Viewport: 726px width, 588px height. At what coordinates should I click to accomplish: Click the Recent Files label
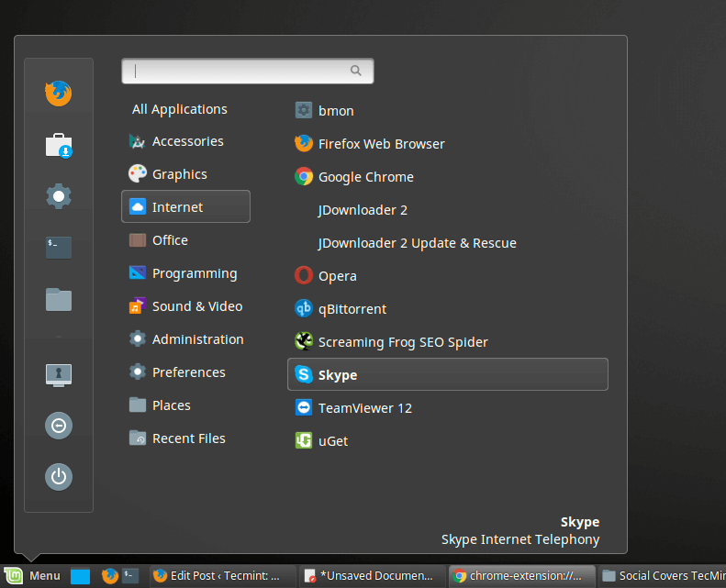point(188,438)
